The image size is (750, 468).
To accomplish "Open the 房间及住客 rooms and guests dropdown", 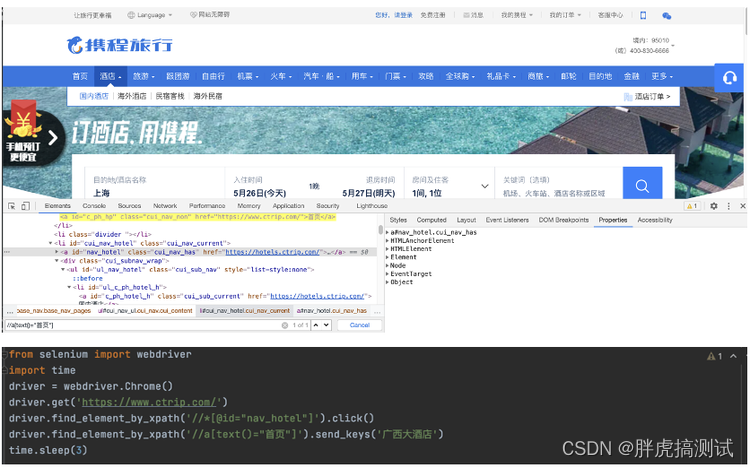I will pyautogui.click(x=450, y=186).
